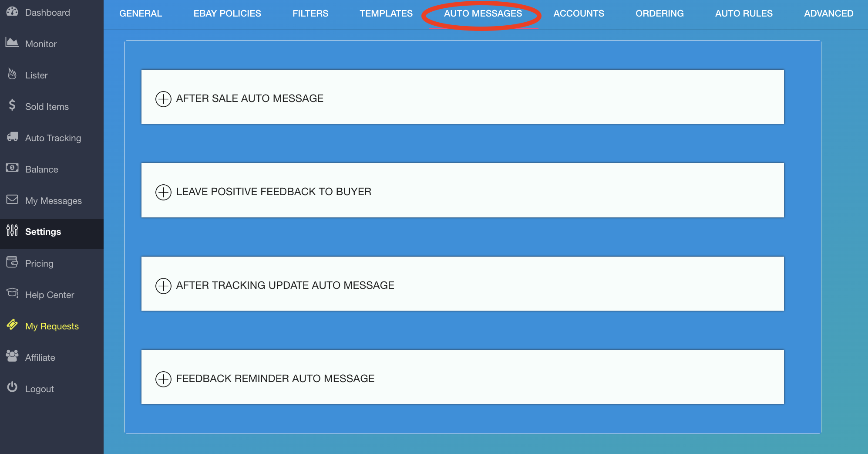Viewport: 868px width, 454px height.
Task: Go to the Auto Rules tab
Action: pyautogui.click(x=744, y=14)
